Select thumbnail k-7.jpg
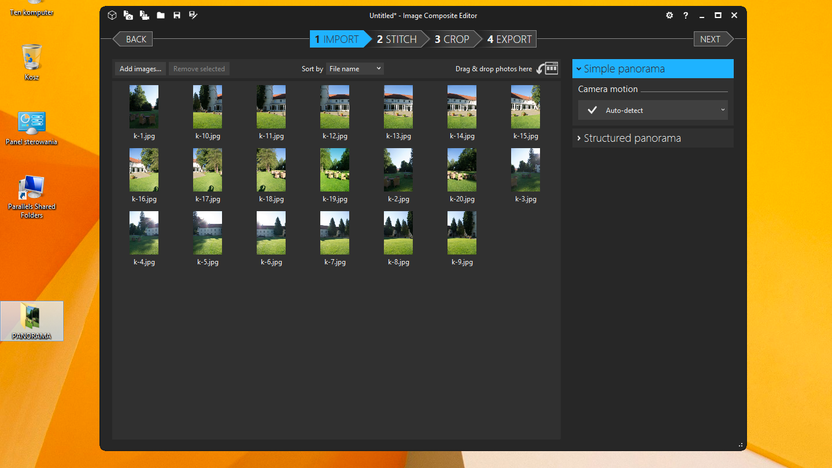This screenshot has height=468, width=832. coord(335,233)
